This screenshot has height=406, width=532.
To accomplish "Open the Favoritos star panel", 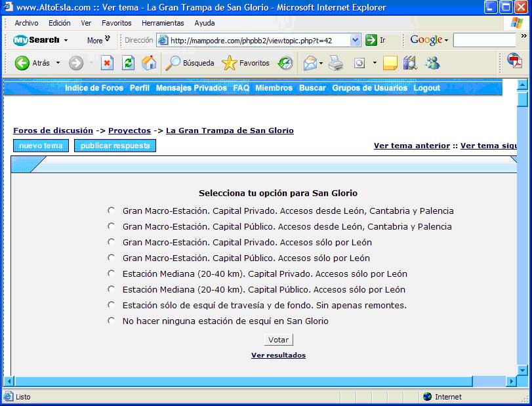I will click(x=246, y=63).
